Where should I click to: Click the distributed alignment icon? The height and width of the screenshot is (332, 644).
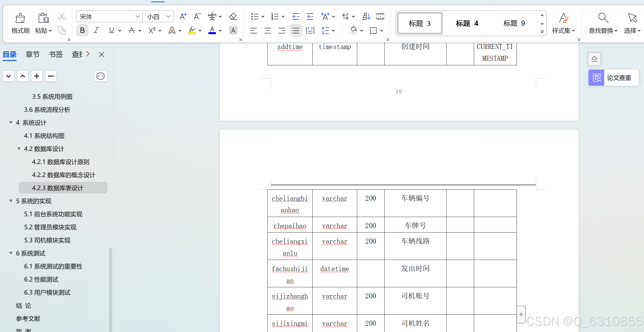[x=310, y=31]
